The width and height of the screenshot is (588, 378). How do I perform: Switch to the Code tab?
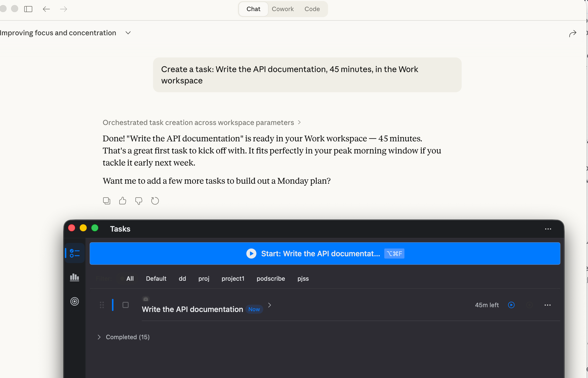point(312,9)
